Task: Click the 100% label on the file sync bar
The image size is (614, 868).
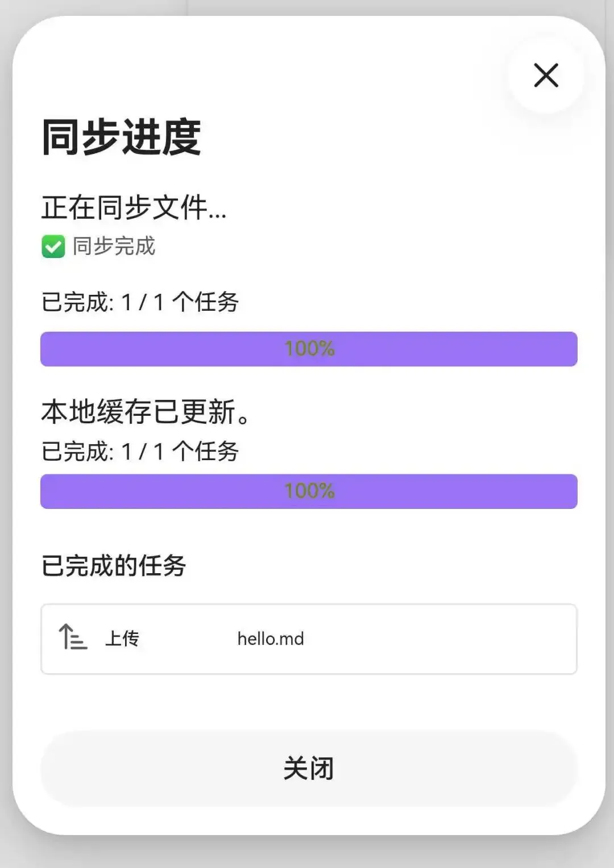Action: click(309, 349)
